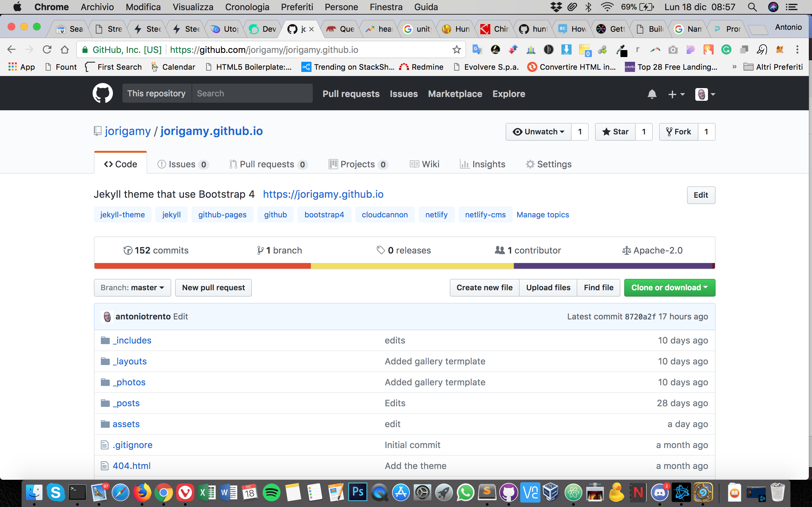812x507 pixels.
Task: Click Chrome's home icon
Action: [65, 50]
